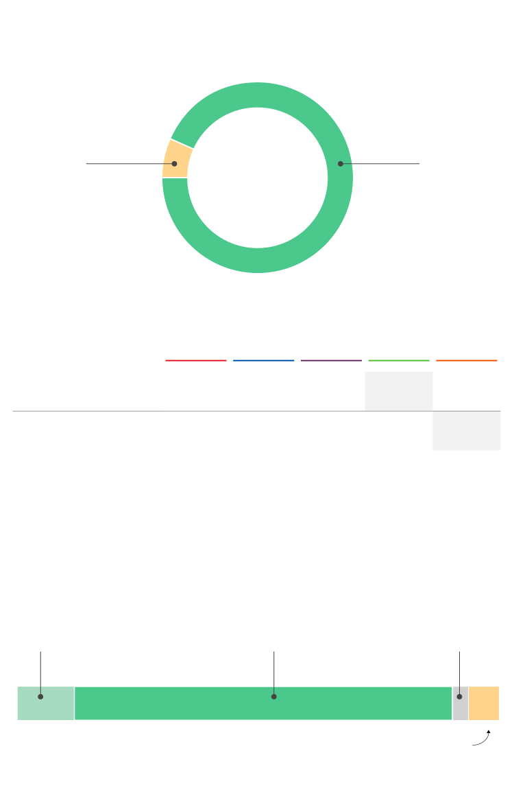The height and width of the screenshot is (812, 514).
Task: Click the marker dot on the pale green bar segment
Action: (x=40, y=697)
